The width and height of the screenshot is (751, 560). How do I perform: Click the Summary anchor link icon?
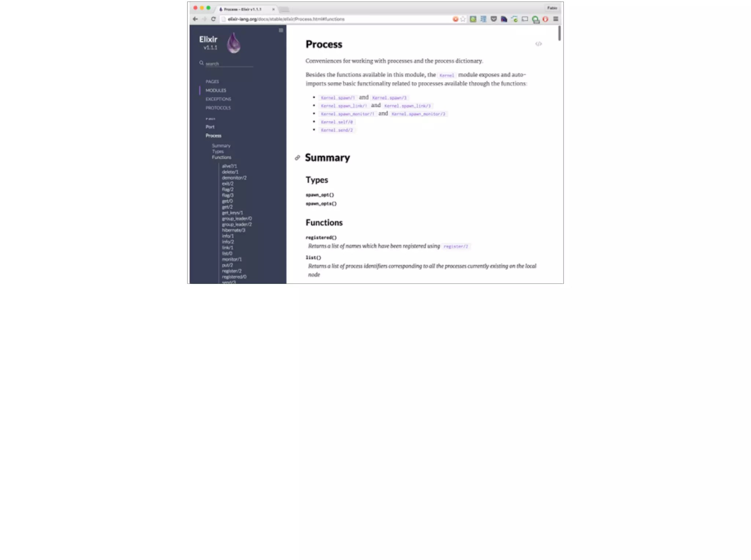click(297, 158)
